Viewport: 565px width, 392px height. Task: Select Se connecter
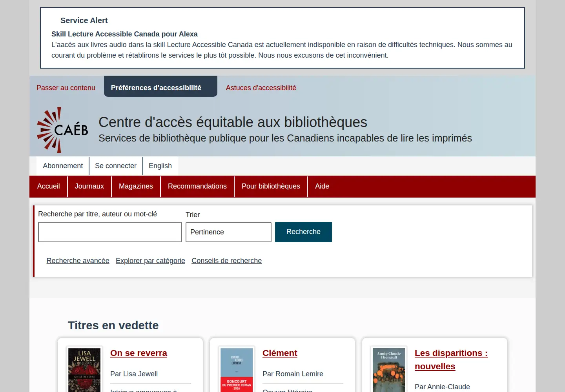116,166
